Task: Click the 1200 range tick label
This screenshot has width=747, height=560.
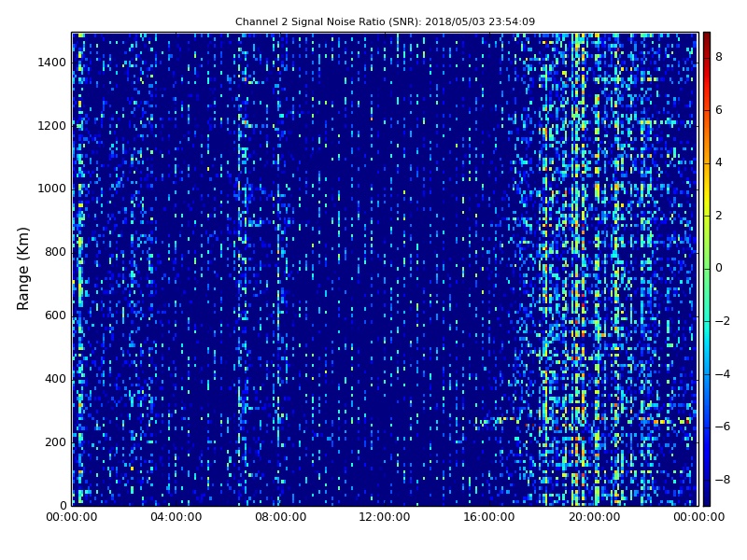Action: point(52,126)
